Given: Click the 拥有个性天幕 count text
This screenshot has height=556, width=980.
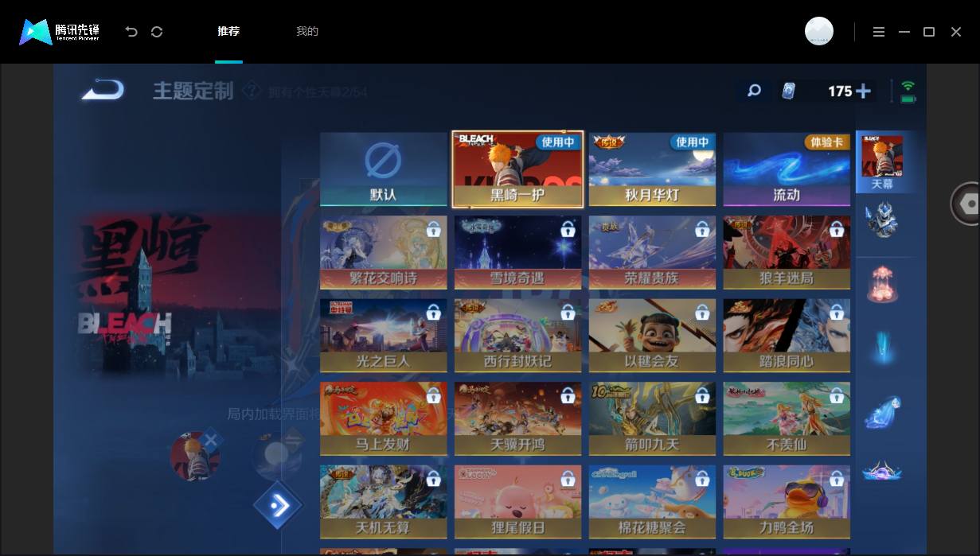Looking at the screenshot, I should [x=318, y=92].
